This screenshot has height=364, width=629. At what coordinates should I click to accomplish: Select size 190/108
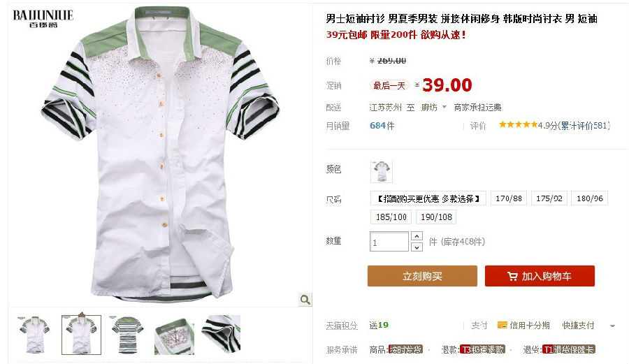[x=436, y=217]
